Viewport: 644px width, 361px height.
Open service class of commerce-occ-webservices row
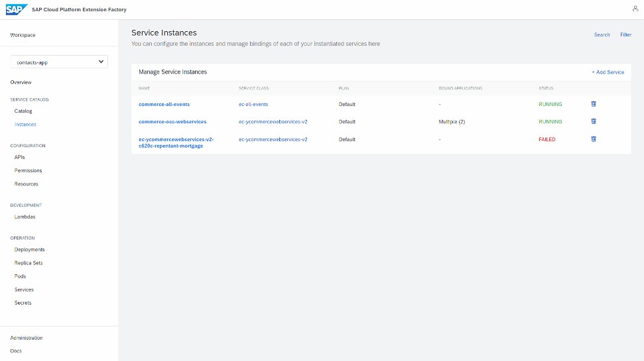point(273,122)
